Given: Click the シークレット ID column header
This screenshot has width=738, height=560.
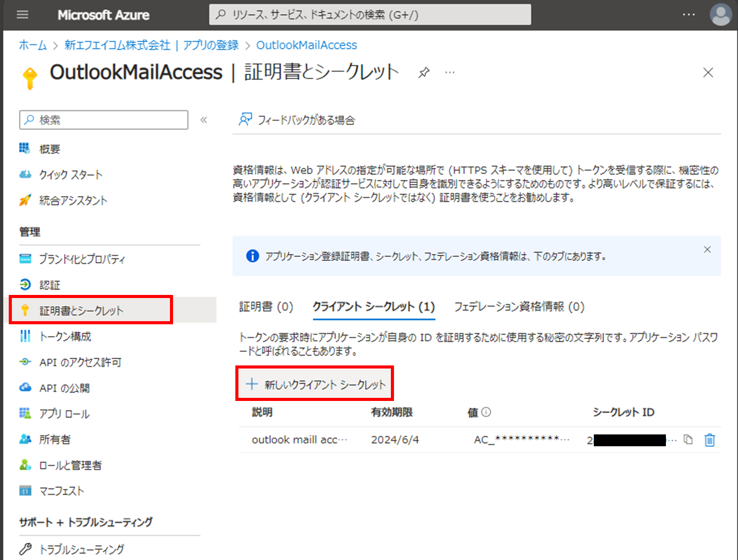Looking at the screenshot, I should [x=624, y=412].
